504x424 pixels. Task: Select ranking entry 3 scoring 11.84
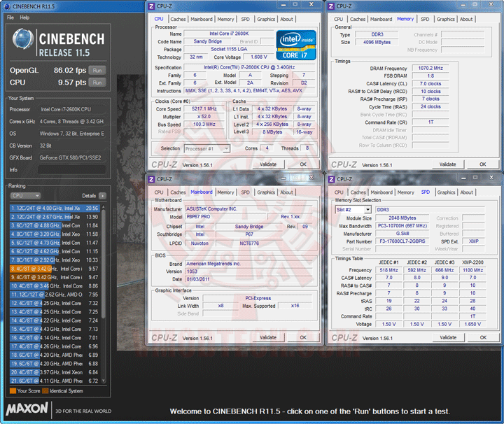(x=55, y=225)
